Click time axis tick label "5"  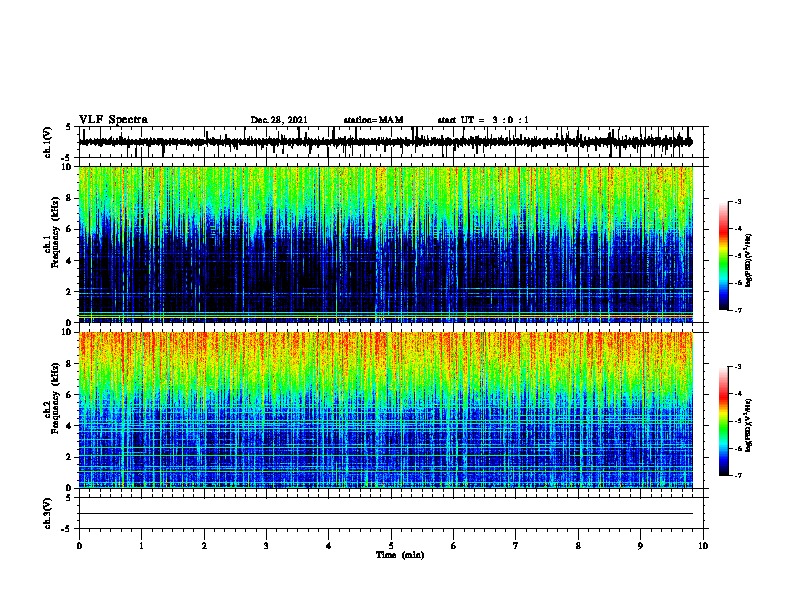tap(391, 546)
